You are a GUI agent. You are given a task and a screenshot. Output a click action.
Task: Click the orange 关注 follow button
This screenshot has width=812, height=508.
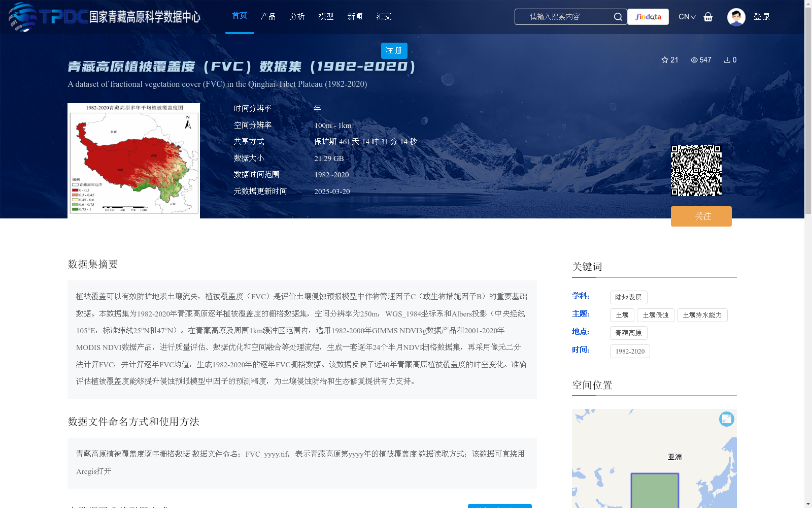pos(701,216)
